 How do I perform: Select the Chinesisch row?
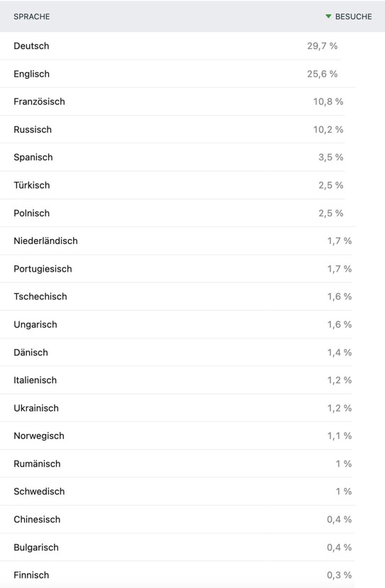[x=192, y=519]
